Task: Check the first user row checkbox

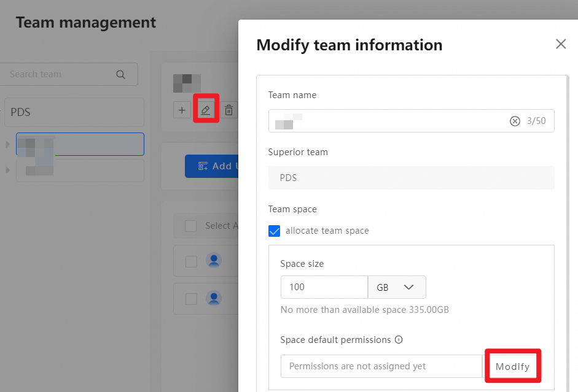Action: click(191, 262)
